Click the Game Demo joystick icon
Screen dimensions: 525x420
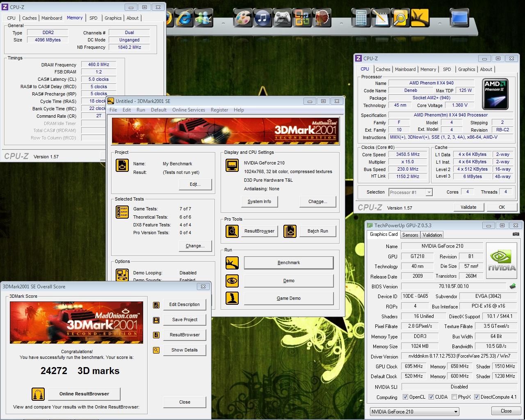(232, 298)
